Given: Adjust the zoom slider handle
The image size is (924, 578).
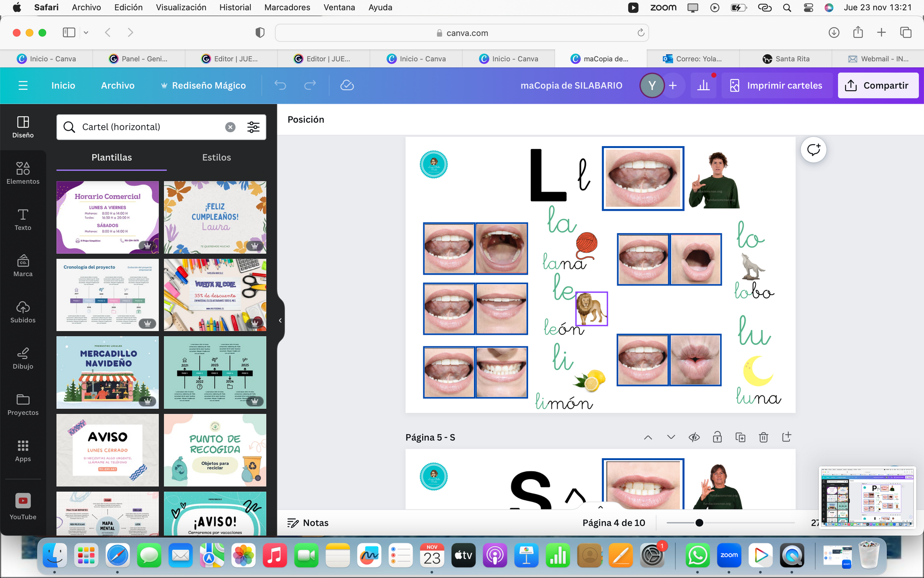Looking at the screenshot, I should click(x=699, y=523).
